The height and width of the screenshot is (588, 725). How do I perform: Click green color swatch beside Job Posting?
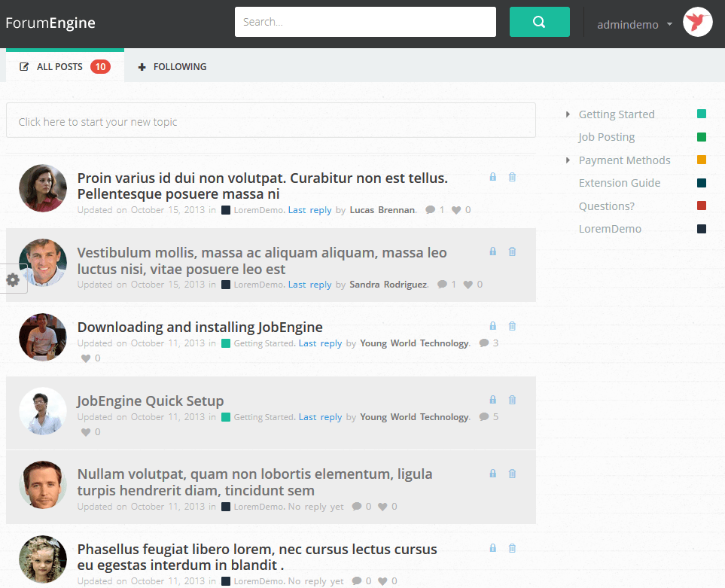pyautogui.click(x=702, y=137)
